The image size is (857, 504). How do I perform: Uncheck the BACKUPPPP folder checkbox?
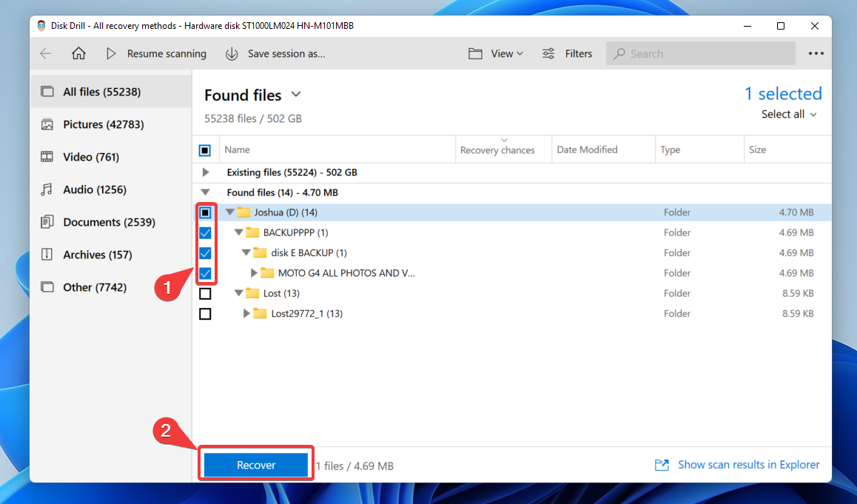[x=205, y=233]
